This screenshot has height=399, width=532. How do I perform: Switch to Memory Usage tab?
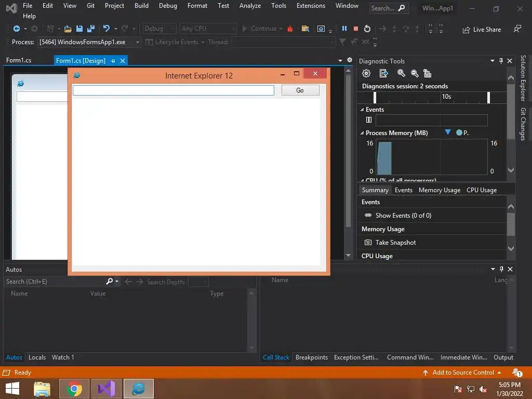coord(440,190)
